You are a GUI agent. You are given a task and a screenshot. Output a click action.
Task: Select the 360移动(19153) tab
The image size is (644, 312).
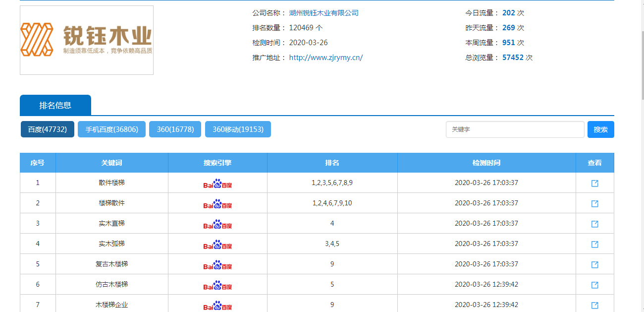pos(238,129)
